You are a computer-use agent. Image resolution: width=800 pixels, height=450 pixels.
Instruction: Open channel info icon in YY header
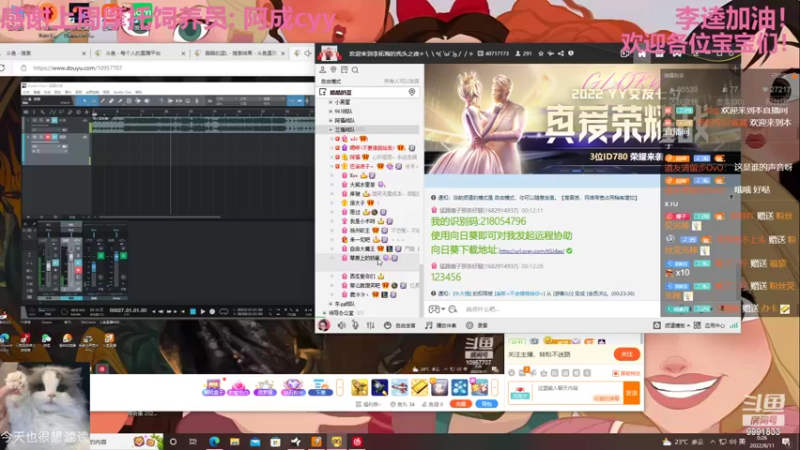570,53
